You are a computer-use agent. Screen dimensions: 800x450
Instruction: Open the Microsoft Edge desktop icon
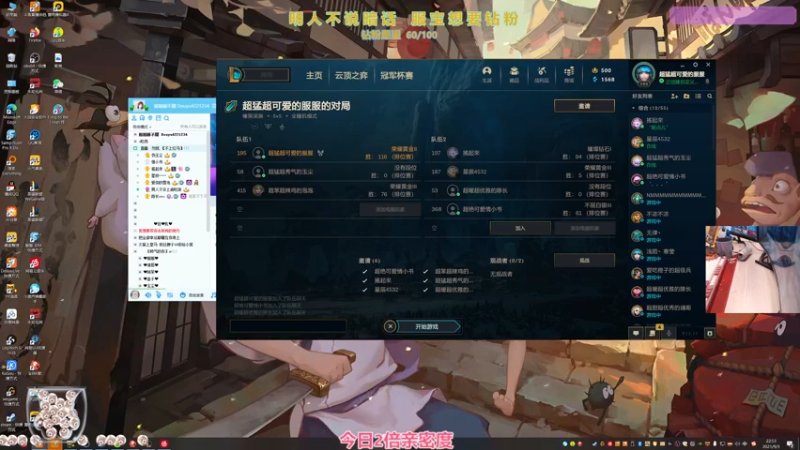pyautogui.click(x=11, y=113)
